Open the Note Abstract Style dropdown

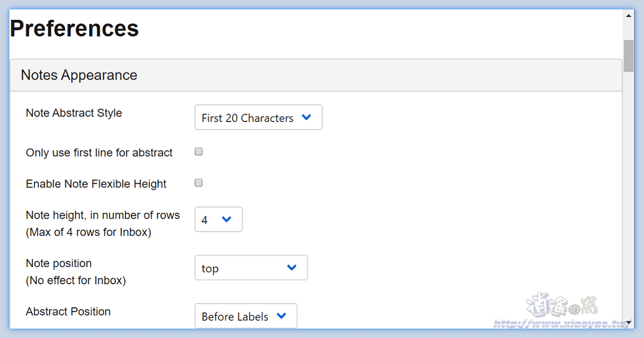(258, 117)
